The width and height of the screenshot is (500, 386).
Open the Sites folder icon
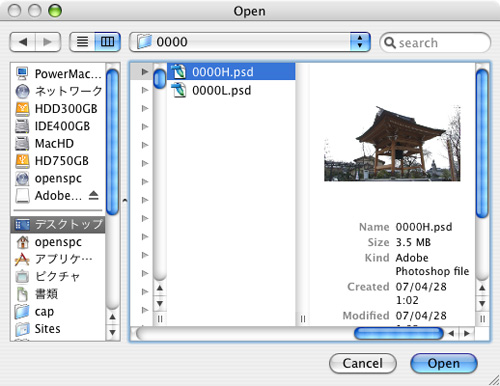tap(22, 329)
